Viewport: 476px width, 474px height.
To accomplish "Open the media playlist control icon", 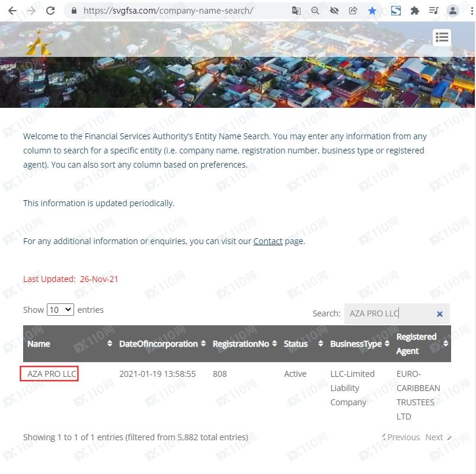I will point(433,11).
